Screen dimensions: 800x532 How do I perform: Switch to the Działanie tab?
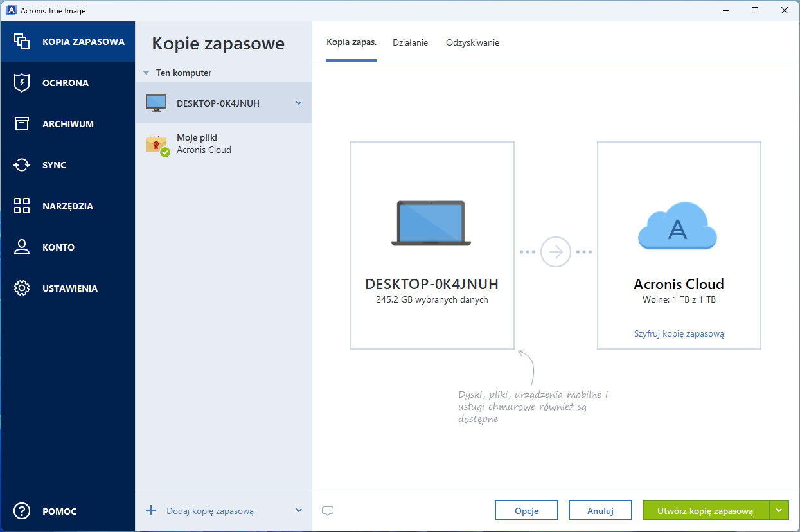pos(411,42)
